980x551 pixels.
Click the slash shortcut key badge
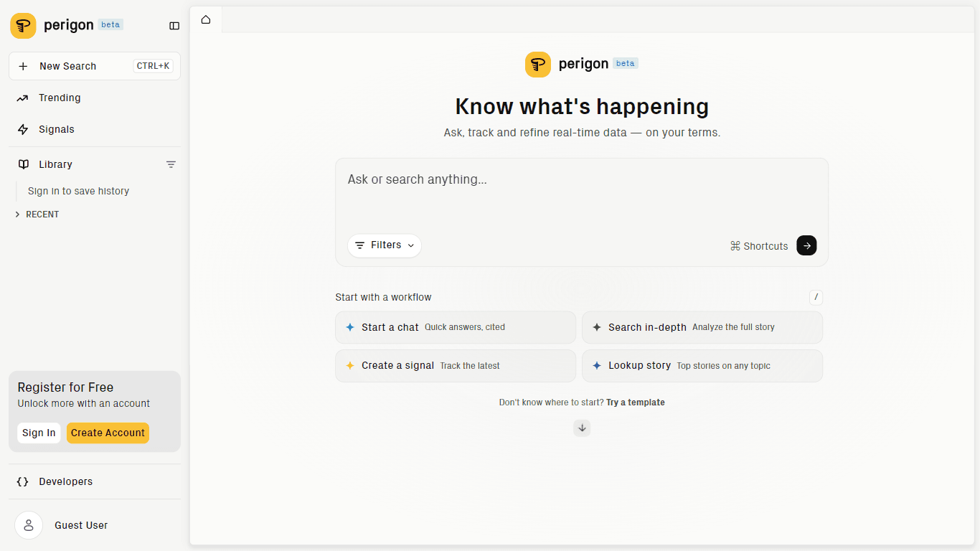pyautogui.click(x=816, y=297)
